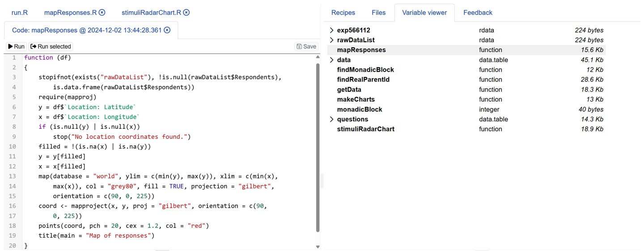
Task: Click line number 13 in the gutter
Action: tap(12, 176)
